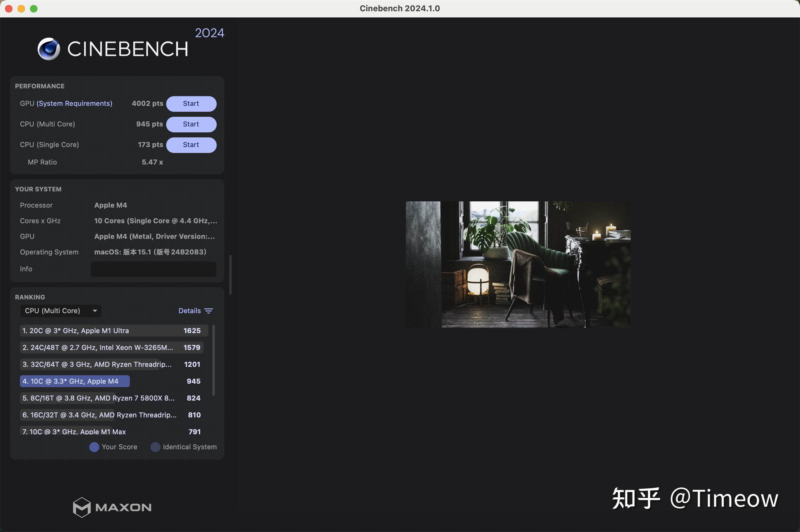800x532 pixels.
Task: Click the Details filter lines icon
Action: click(x=209, y=311)
